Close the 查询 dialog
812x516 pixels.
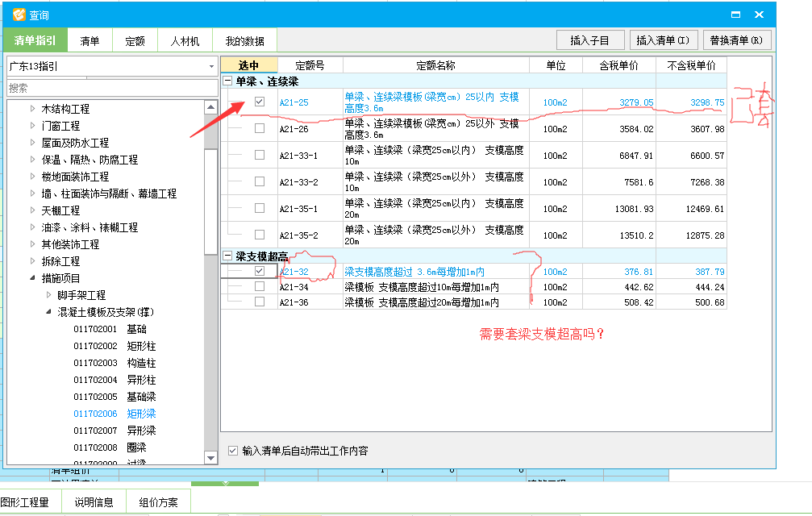[x=759, y=15]
